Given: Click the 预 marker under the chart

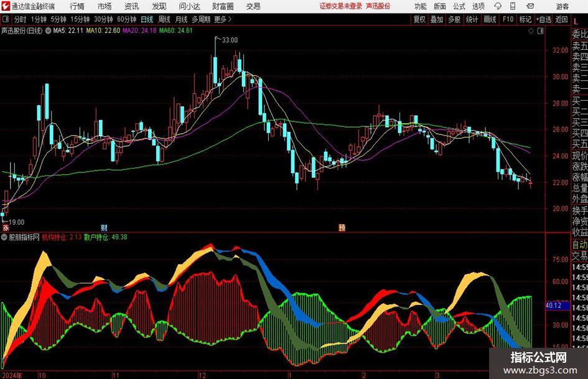Looking at the screenshot, I should click(342, 228).
